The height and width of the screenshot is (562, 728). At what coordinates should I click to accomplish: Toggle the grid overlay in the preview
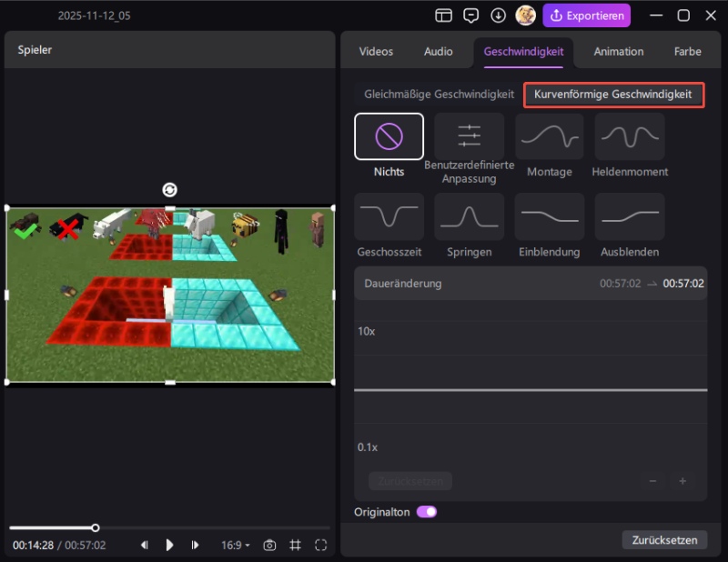(295, 545)
